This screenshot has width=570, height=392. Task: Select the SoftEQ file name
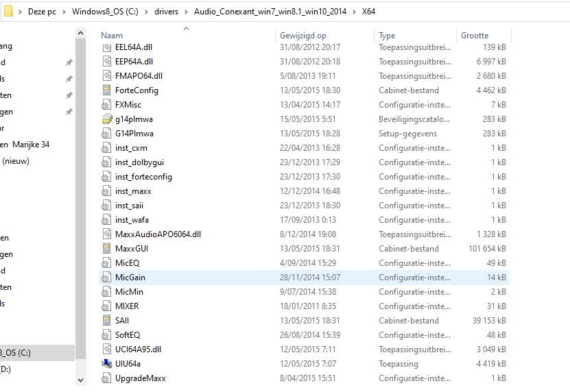tap(128, 335)
